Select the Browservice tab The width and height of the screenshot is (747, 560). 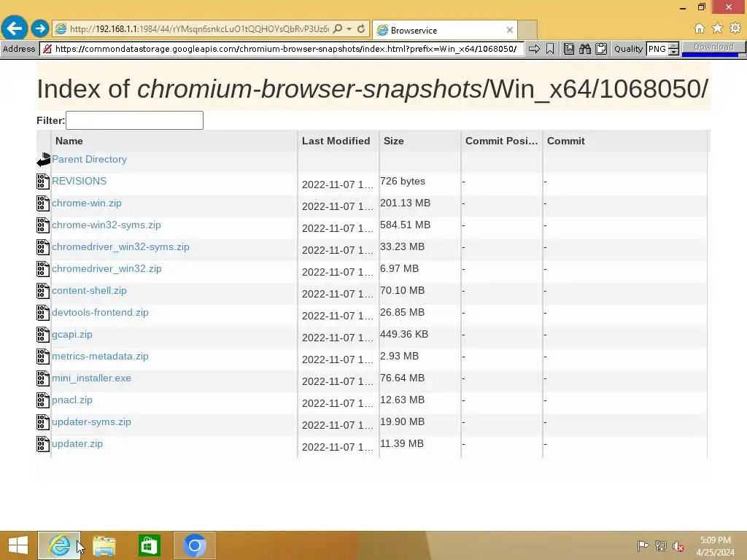pos(444,30)
